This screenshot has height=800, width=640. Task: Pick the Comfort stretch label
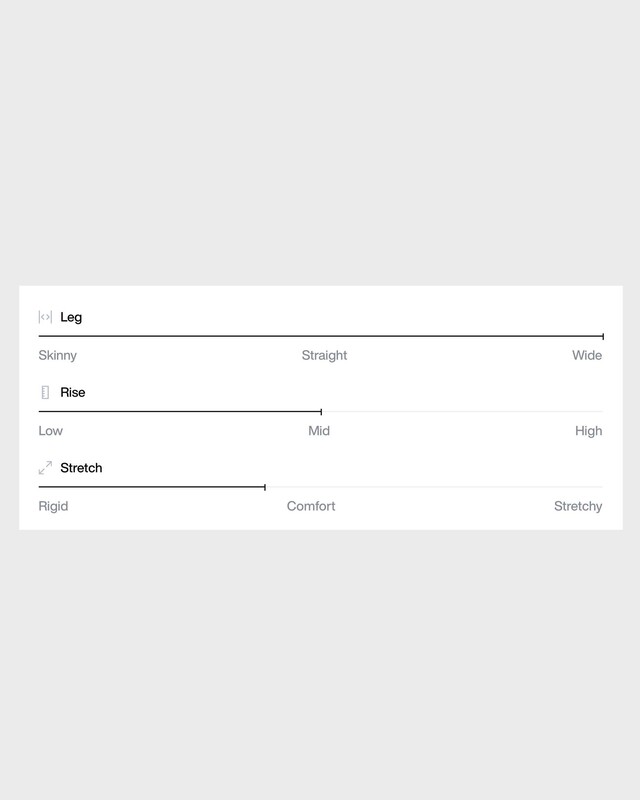click(x=311, y=506)
